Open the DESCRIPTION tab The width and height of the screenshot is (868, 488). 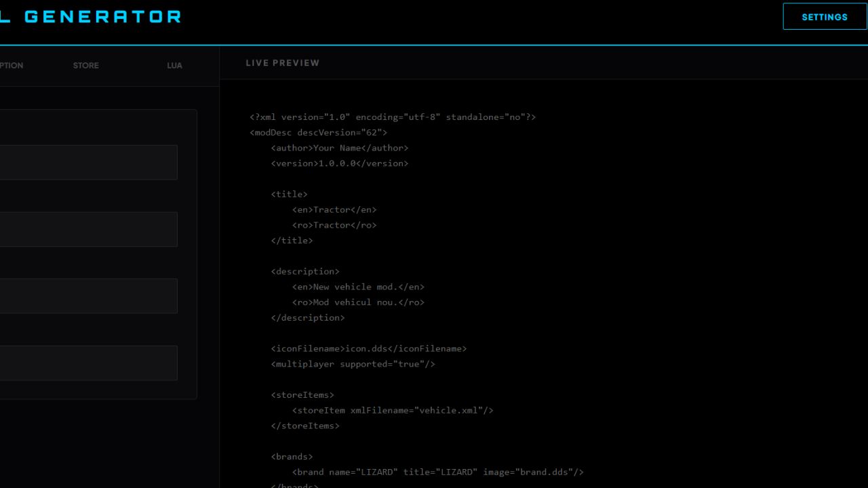click(x=12, y=65)
